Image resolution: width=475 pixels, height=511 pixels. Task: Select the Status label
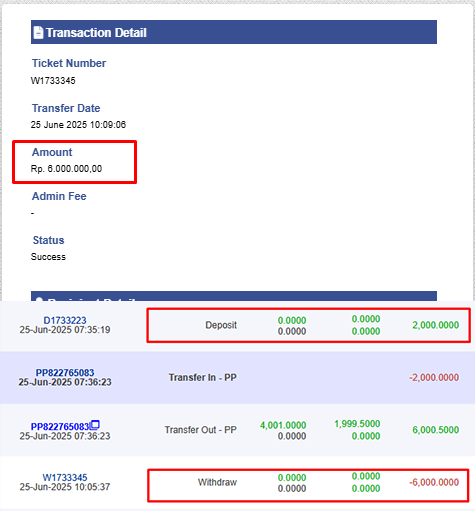pos(48,240)
